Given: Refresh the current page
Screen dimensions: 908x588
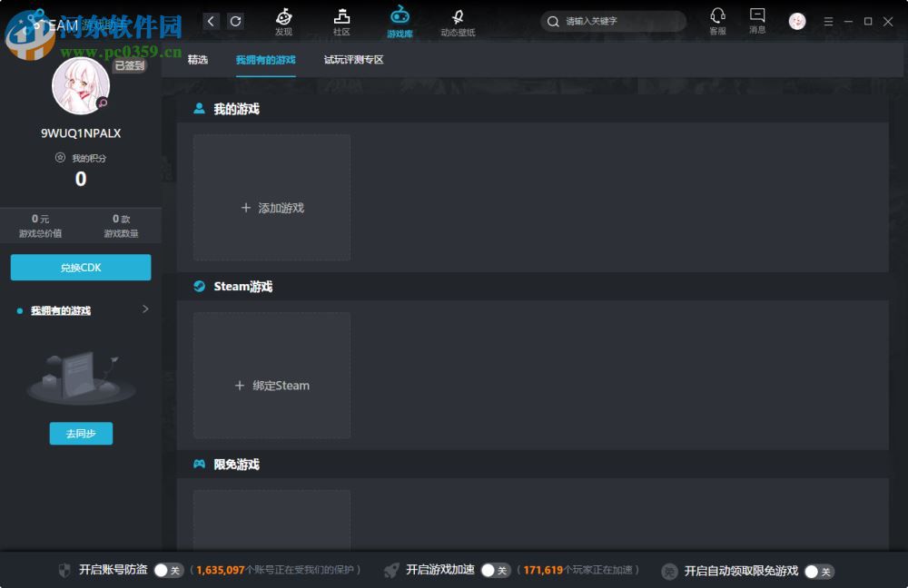Looking at the screenshot, I should coord(235,20).
